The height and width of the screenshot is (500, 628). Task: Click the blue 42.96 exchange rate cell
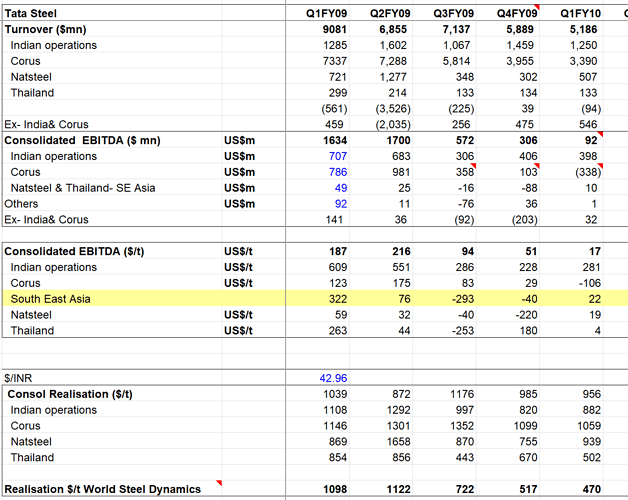(x=333, y=378)
